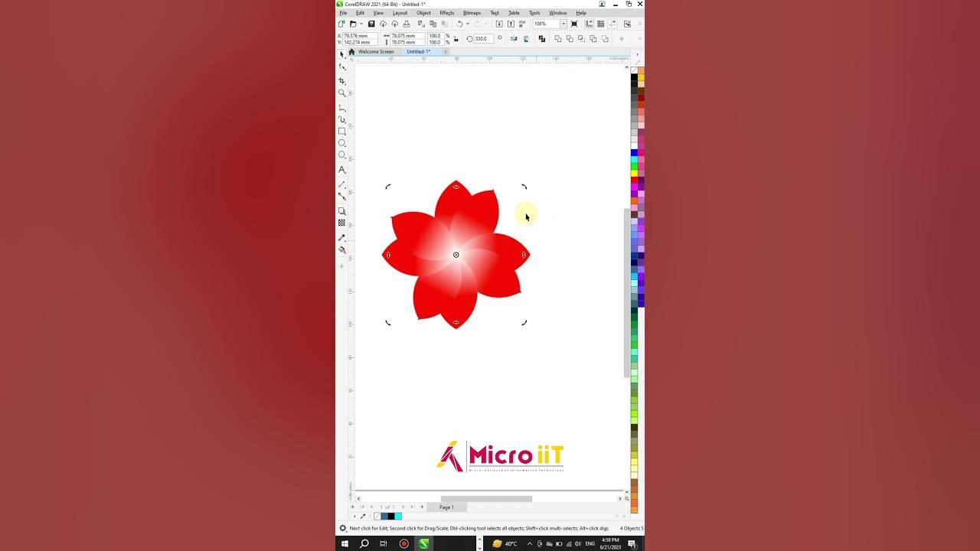This screenshot has height=551, width=980.
Task: Click the Print icon
Action: click(407, 24)
